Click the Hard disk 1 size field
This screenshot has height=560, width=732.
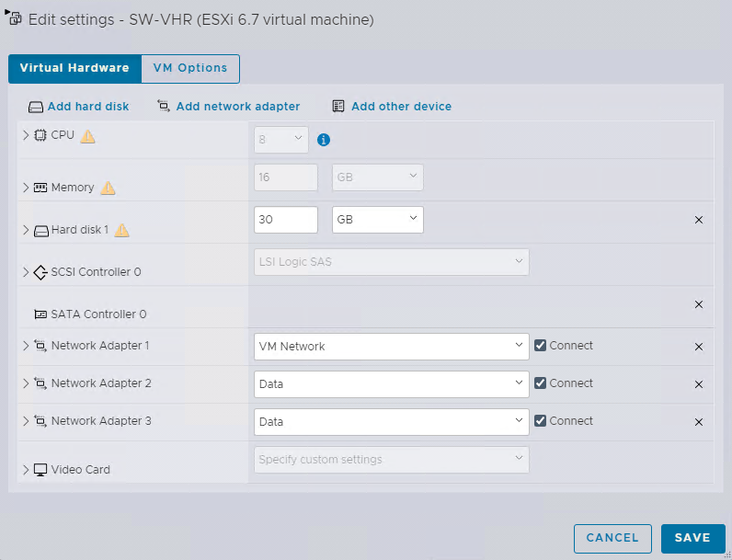pyautogui.click(x=286, y=220)
